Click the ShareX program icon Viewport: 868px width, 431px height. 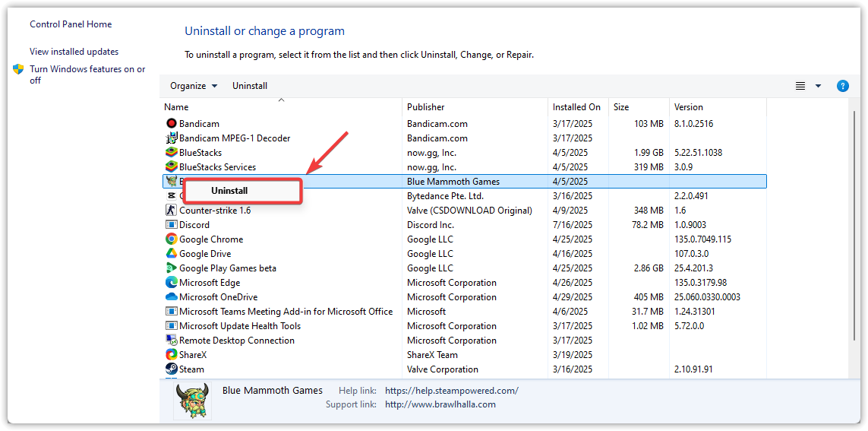point(171,354)
